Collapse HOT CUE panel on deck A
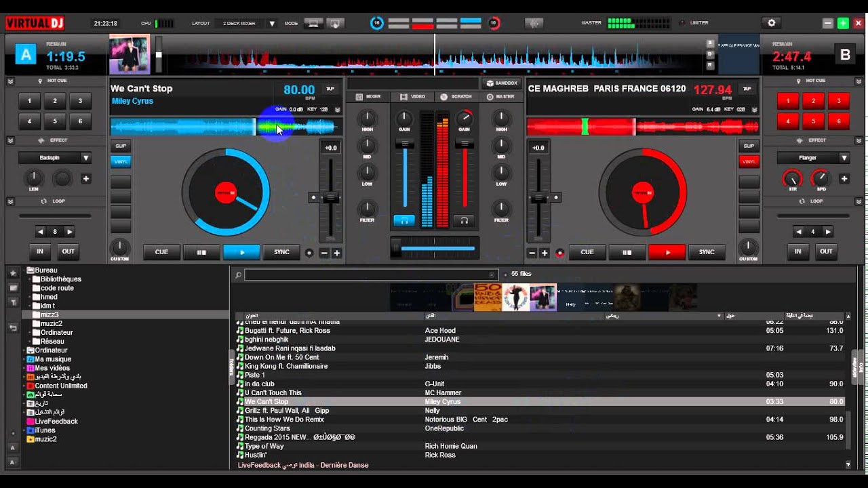868x488 pixels. tap(10, 81)
